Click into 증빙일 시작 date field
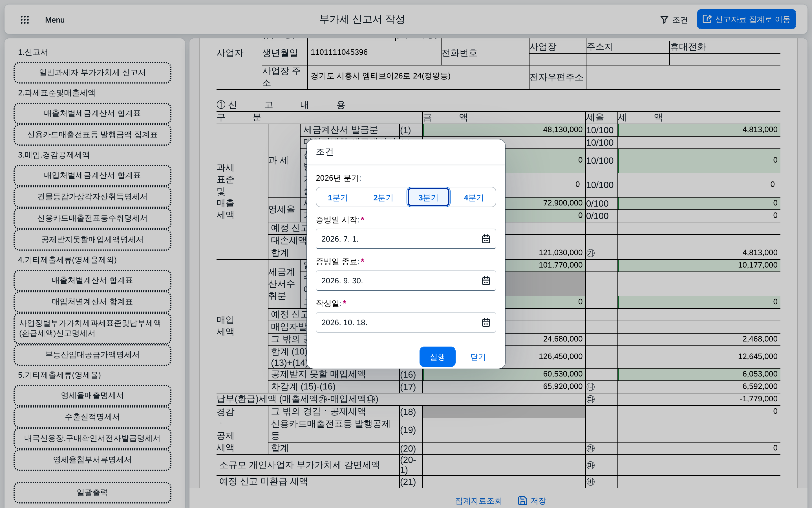Screen dimensions: 812x508 click(x=406, y=239)
